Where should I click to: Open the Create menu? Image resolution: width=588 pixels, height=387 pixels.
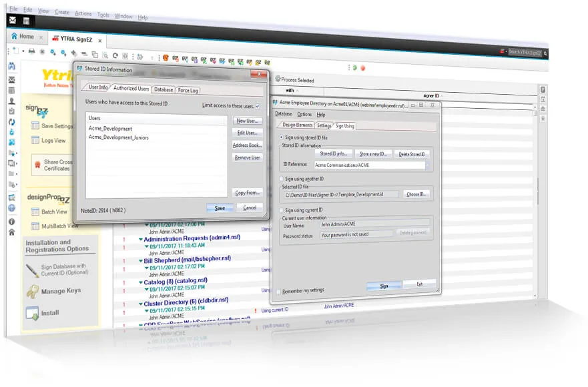(62, 12)
